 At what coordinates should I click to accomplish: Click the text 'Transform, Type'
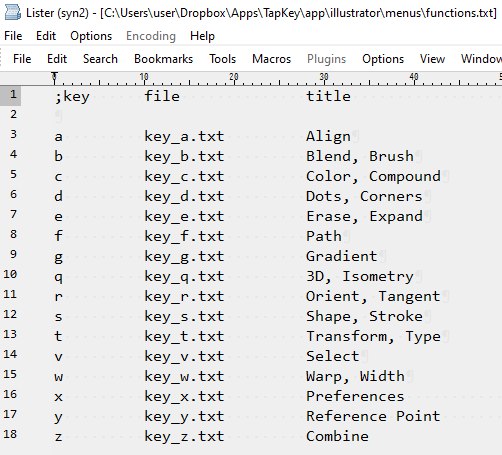click(x=373, y=337)
